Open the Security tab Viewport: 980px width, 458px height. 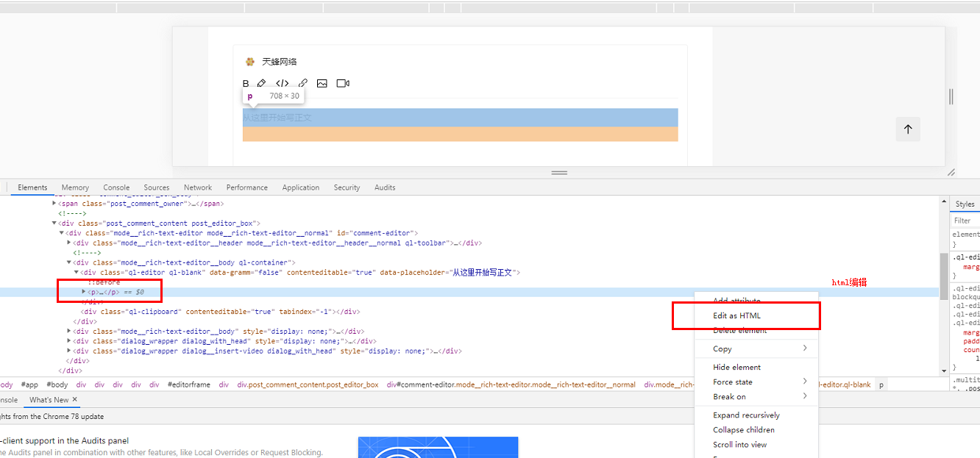[x=347, y=187]
